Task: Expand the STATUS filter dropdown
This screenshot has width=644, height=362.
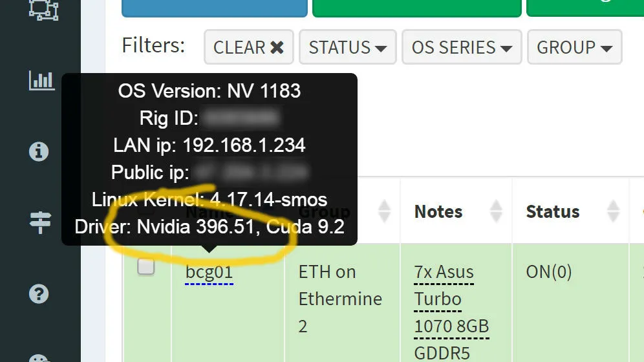Action: [347, 47]
